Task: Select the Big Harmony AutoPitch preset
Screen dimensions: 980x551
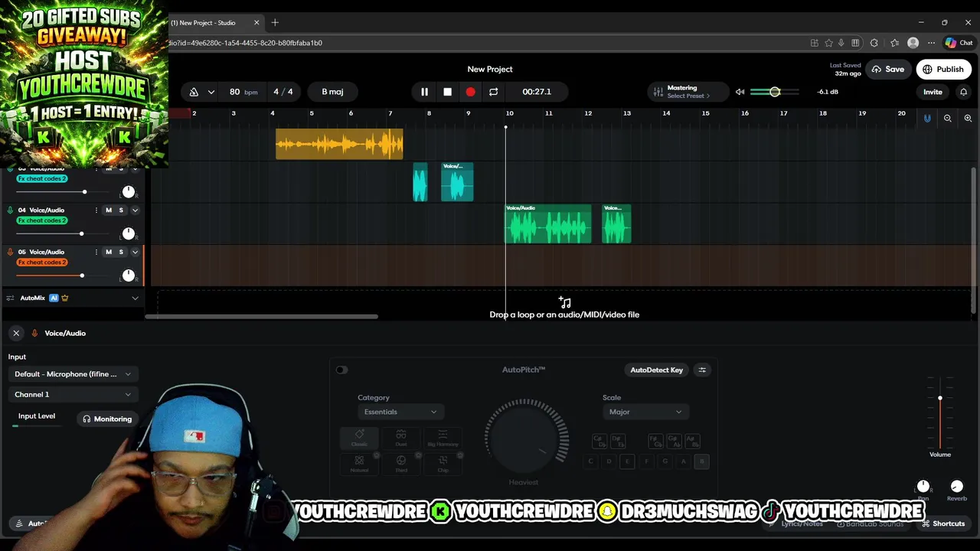Action: tap(443, 439)
